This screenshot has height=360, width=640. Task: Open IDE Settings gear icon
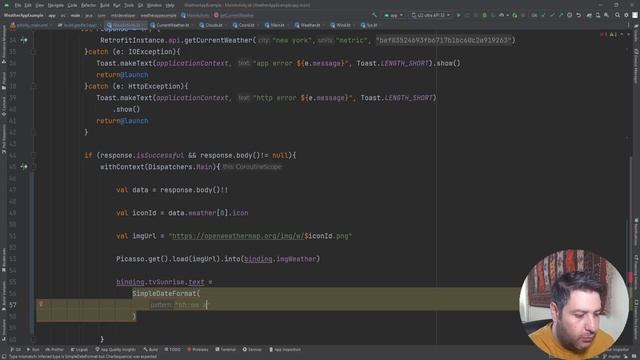(x=626, y=15)
